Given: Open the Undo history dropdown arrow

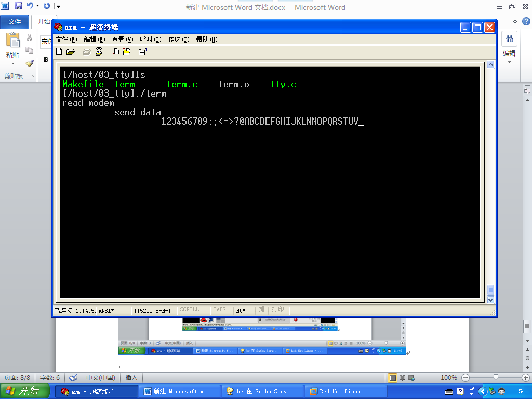Looking at the screenshot, I should 37,6.
